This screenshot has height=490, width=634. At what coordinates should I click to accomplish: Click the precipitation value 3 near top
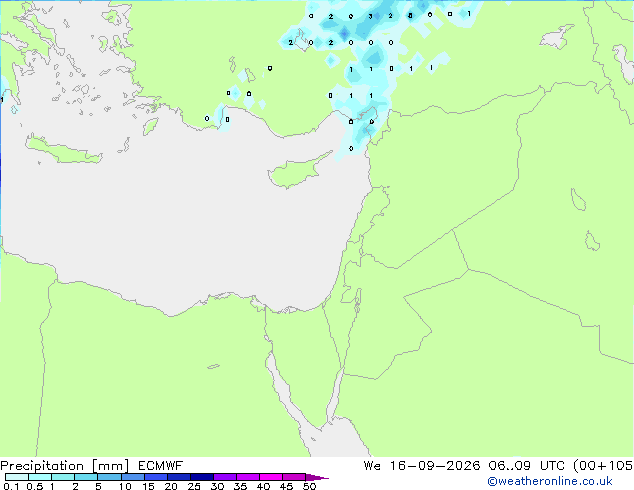(370, 17)
